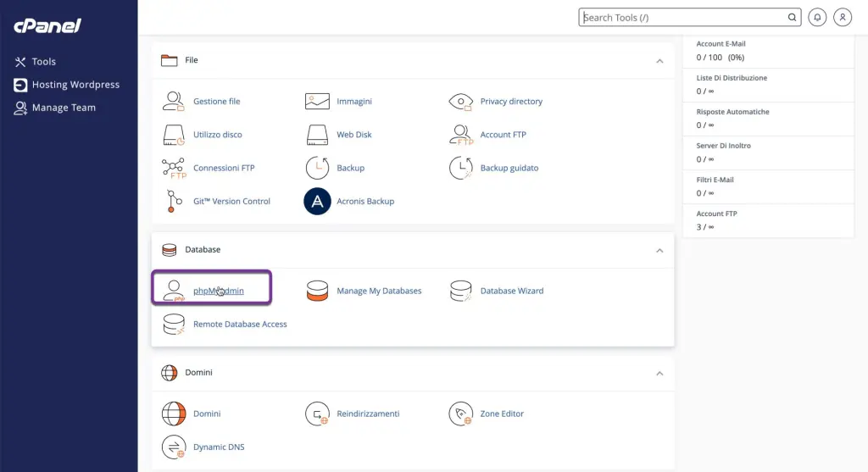Image resolution: width=868 pixels, height=472 pixels.
Task: Click the phpMyAdmin icon
Action: [x=174, y=291]
